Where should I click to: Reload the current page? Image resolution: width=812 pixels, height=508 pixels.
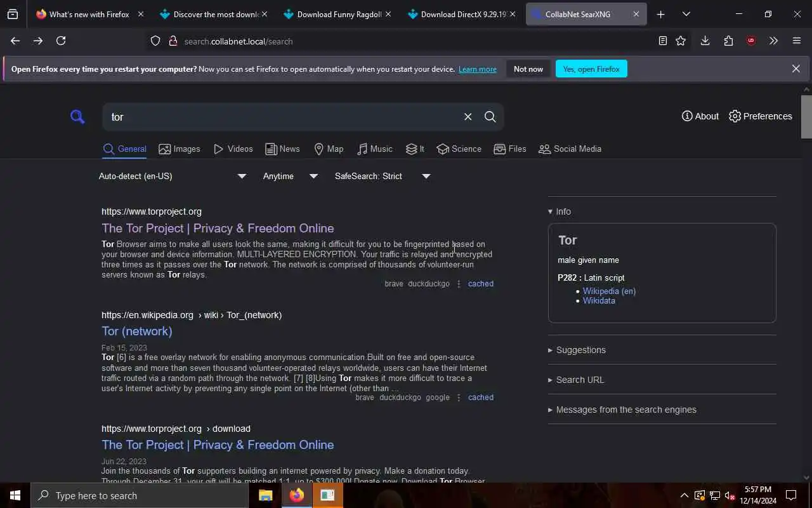[x=61, y=41]
